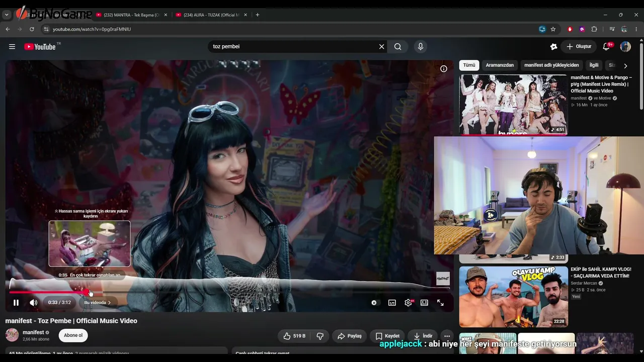Run the search with the magnifier icon
644x362 pixels.
tap(398, 47)
